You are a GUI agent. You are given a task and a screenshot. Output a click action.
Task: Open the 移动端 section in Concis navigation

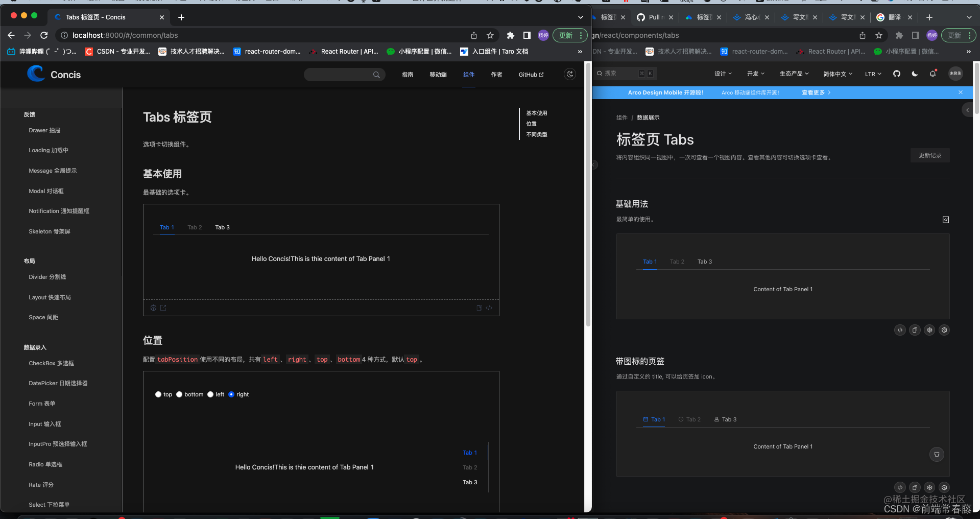click(438, 74)
